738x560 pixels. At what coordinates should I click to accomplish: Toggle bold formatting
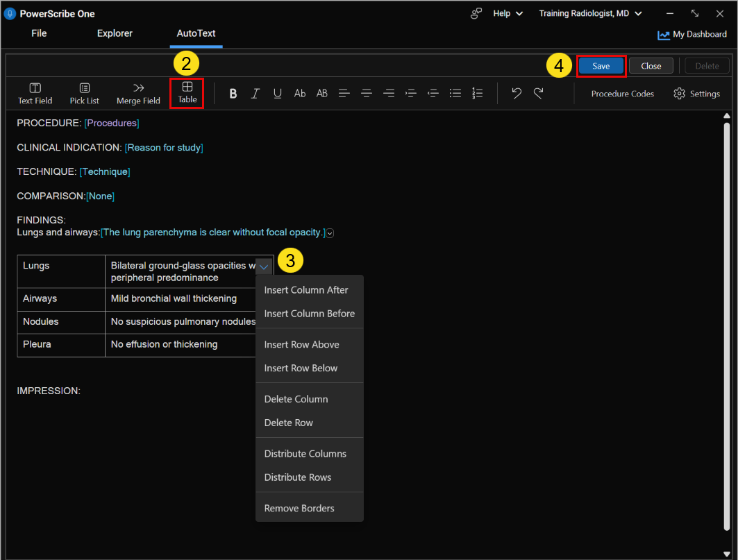tap(233, 94)
